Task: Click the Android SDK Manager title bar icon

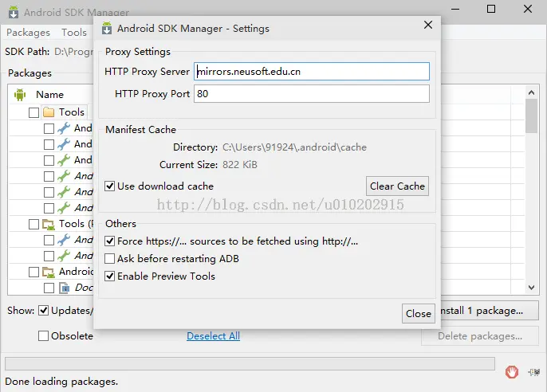Action: point(14,12)
